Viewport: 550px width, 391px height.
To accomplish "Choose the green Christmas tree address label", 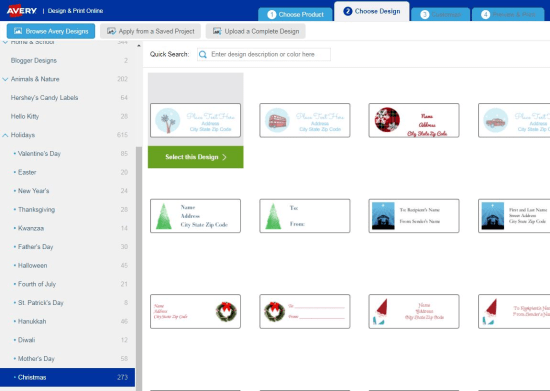I will [x=195, y=216].
